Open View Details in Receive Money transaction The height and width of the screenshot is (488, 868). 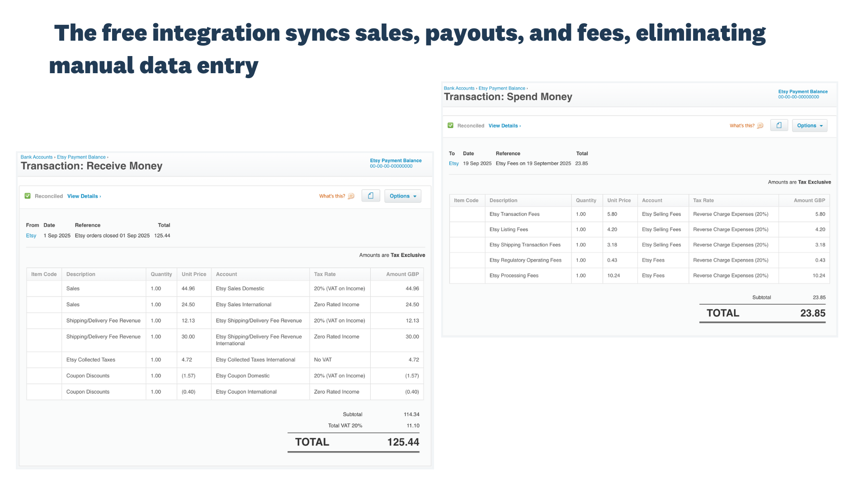point(84,196)
